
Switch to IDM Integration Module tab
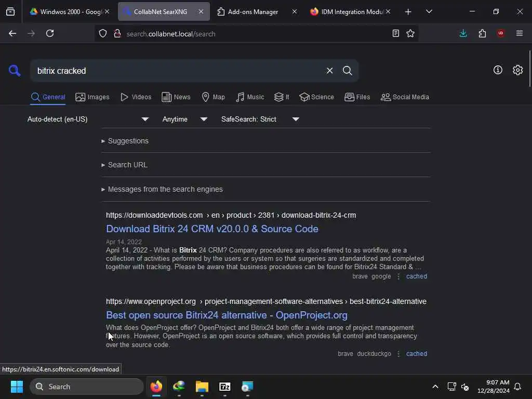pyautogui.click(x=350, y=11)
